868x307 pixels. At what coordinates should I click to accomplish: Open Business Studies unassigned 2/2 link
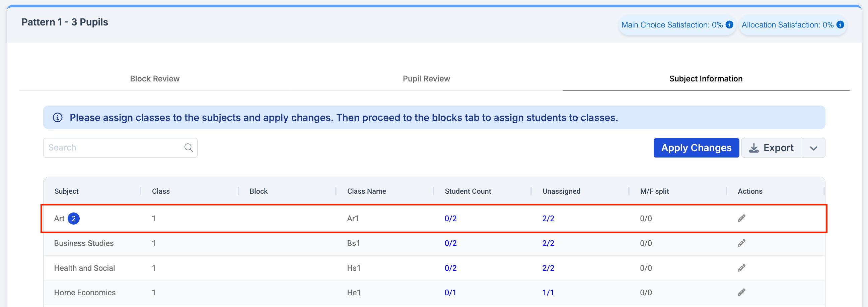548,243
